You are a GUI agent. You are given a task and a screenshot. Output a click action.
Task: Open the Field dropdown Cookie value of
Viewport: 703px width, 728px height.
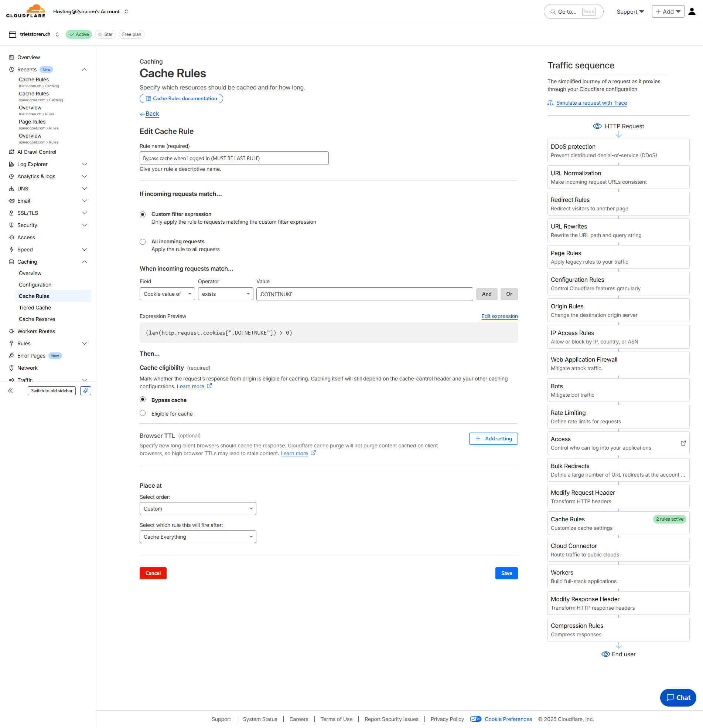[x=167, y=294]
